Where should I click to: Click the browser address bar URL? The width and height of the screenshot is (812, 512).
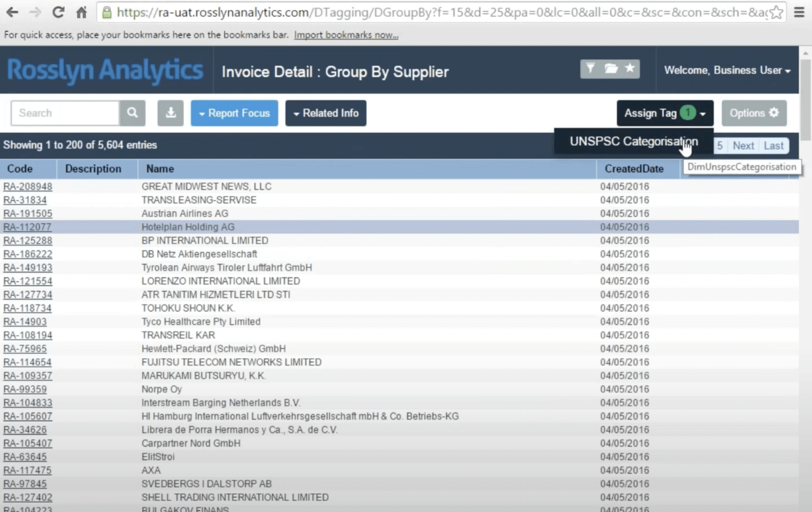click(442, 12)
